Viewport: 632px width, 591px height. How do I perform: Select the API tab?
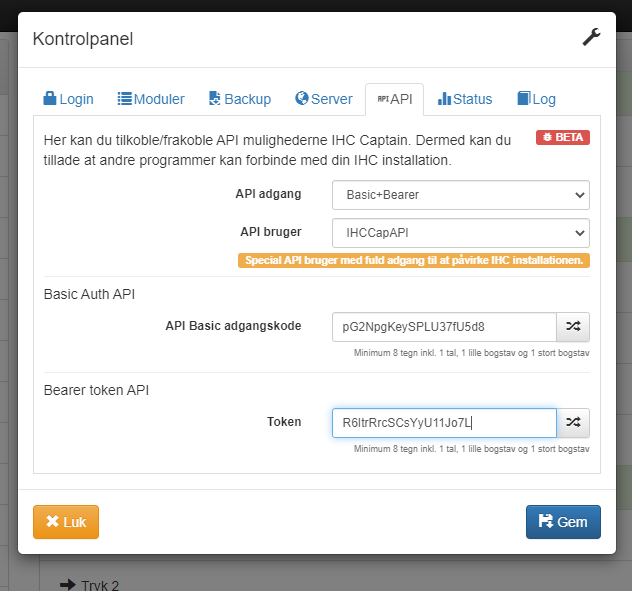tap(395, 99)
